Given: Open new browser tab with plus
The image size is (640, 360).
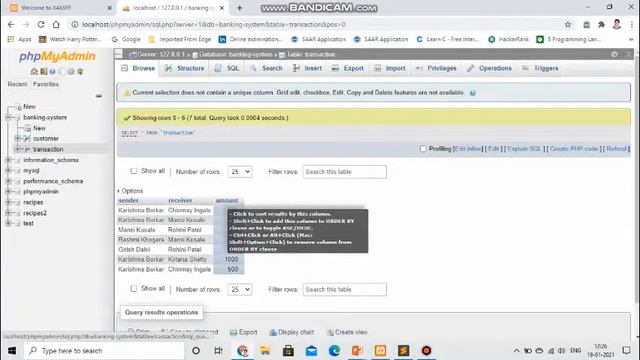Looking at the screenshot, I should [240, 8].
